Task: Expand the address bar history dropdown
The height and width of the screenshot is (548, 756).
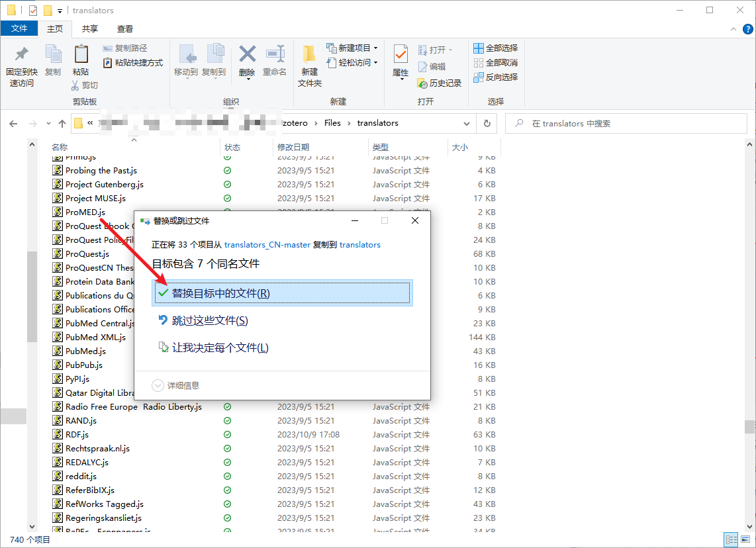Action: pyautogui.click(x=466, y=124)
